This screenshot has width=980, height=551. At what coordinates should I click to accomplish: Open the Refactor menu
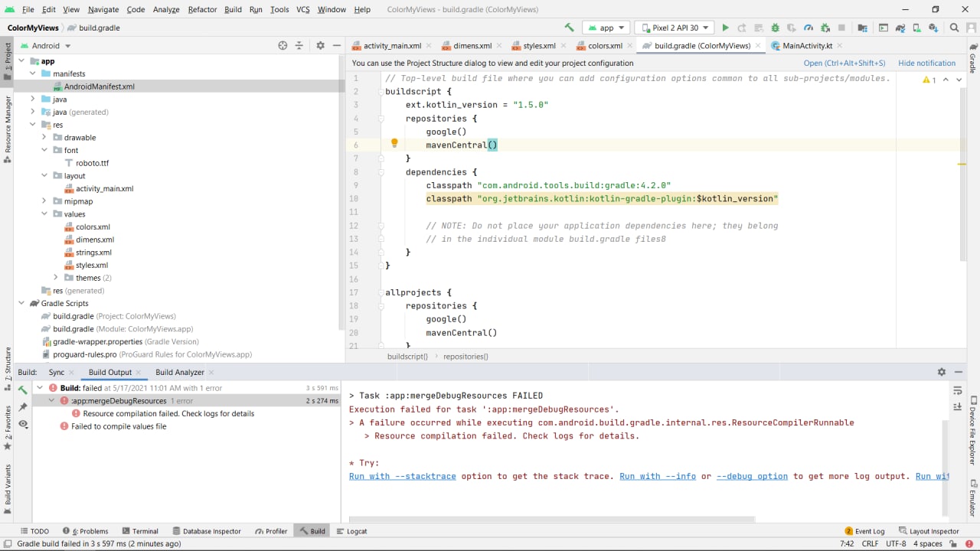coord(202,9)
